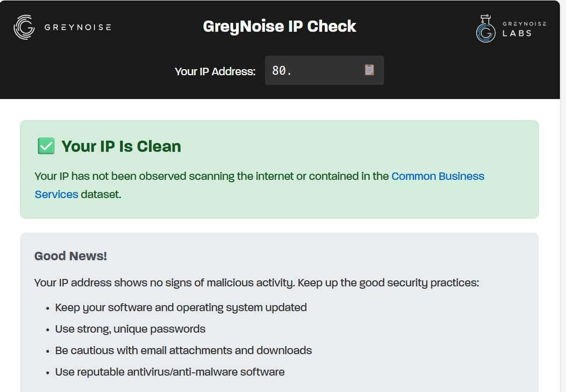Click the email attachments and downloads tip
The height and width of the screenshot is (392, 566).
[183, 350]
